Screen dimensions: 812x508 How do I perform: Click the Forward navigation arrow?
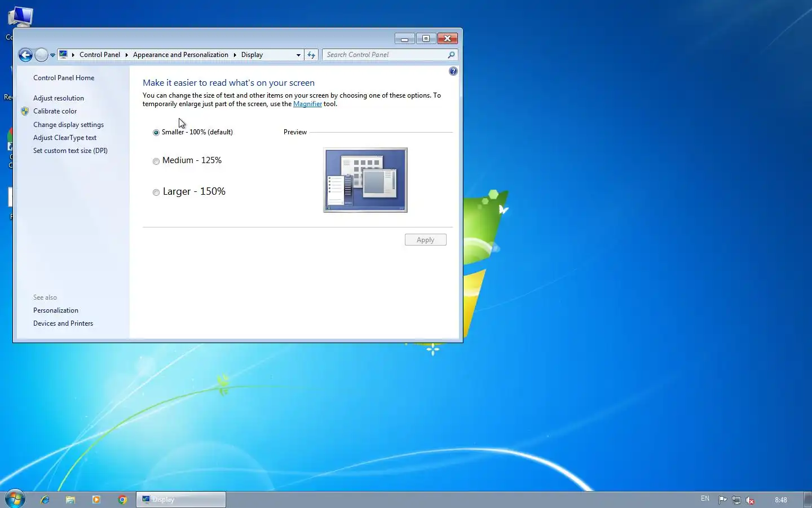(x=41, y=55)
